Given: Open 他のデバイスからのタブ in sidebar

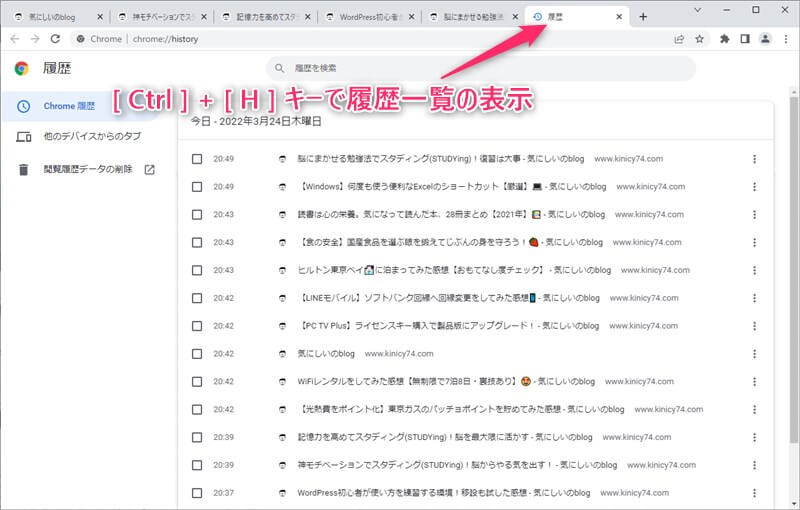Looking at the screenshot, I should 82,136.
